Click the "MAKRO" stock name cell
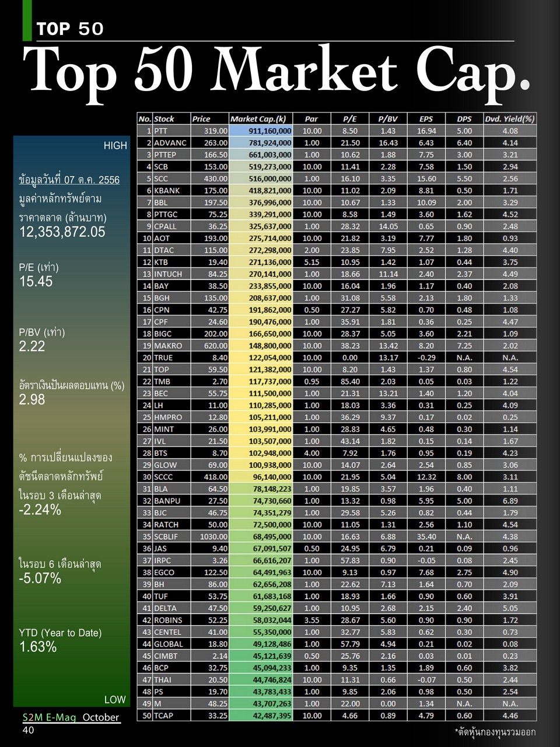The height and width of the screenshot is (747, 560). click(171, 345)
